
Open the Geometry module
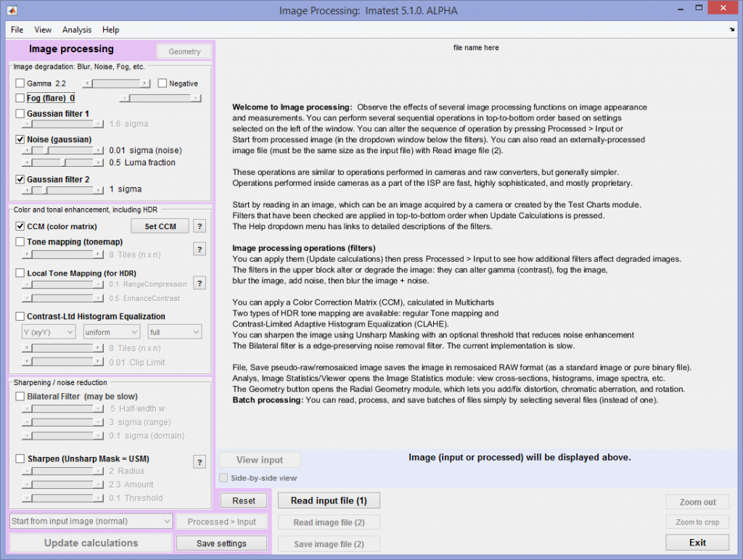tap(184, 52)
